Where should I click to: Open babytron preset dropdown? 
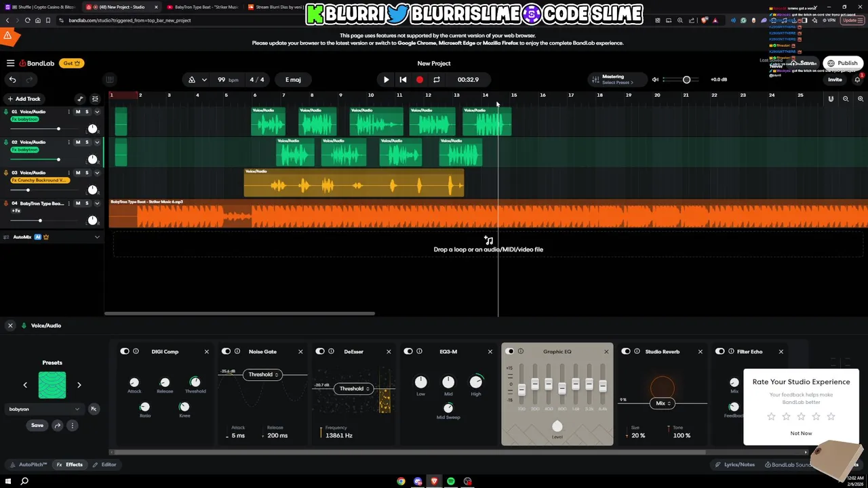45,409
